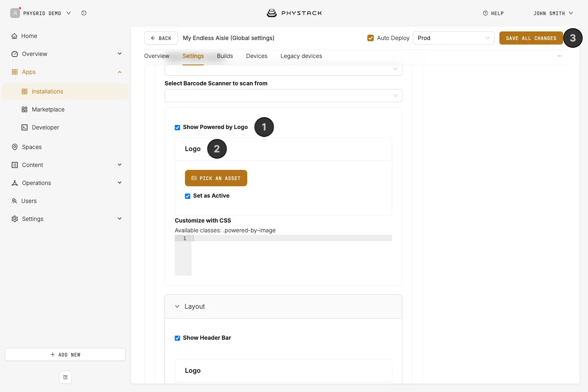Image resolution: width=588 pixels, height=392 pixels.
Task: Click the Installations grid icon
Action: tap(24, 91)
